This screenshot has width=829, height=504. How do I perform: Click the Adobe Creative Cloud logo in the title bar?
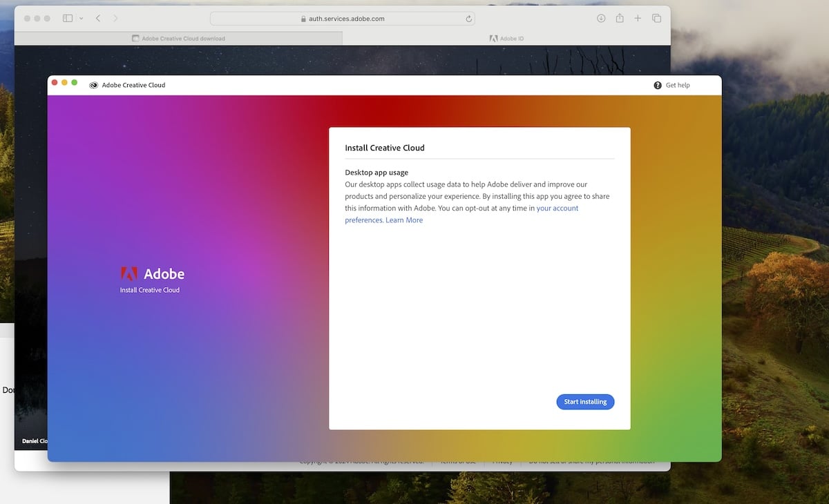93,85
